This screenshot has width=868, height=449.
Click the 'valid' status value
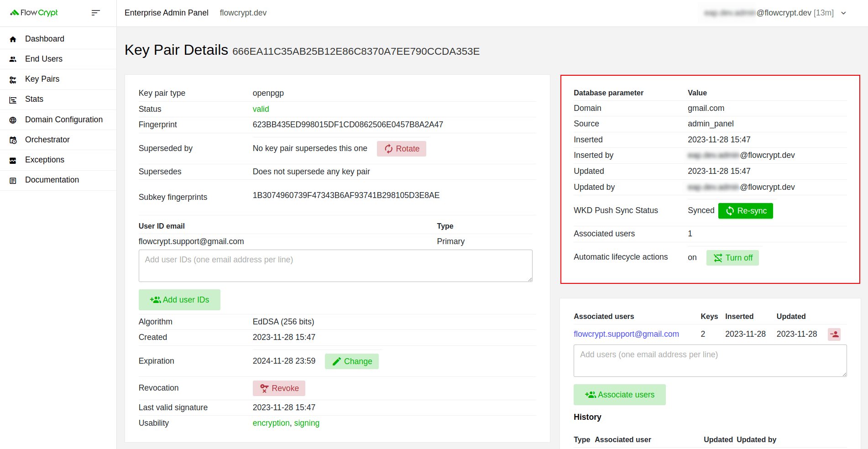click(261, 109)
